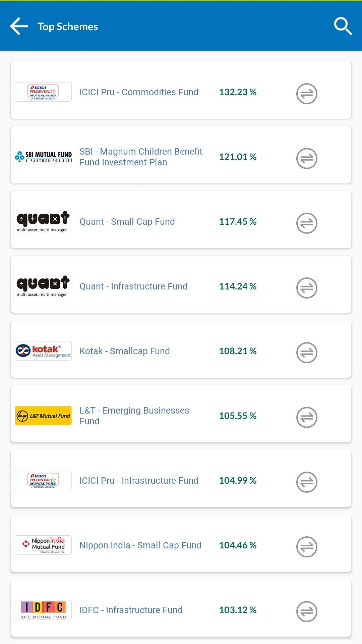
Task: Open ICICI Pru - Commodities Fund scheme
Action: pyautogui.click(x=139, y=92)
